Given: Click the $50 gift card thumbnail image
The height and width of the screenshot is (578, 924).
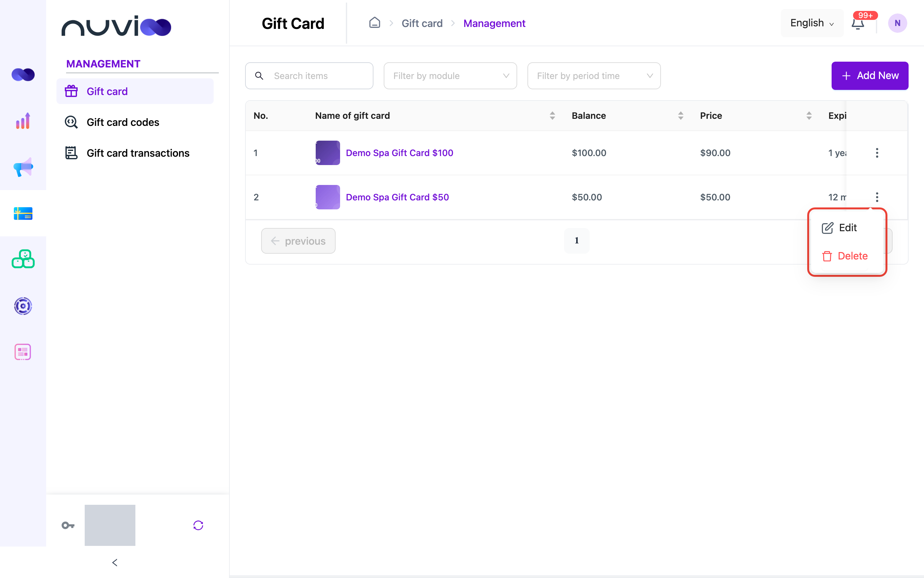Looking at the screenshot, I should pos(328,197).
